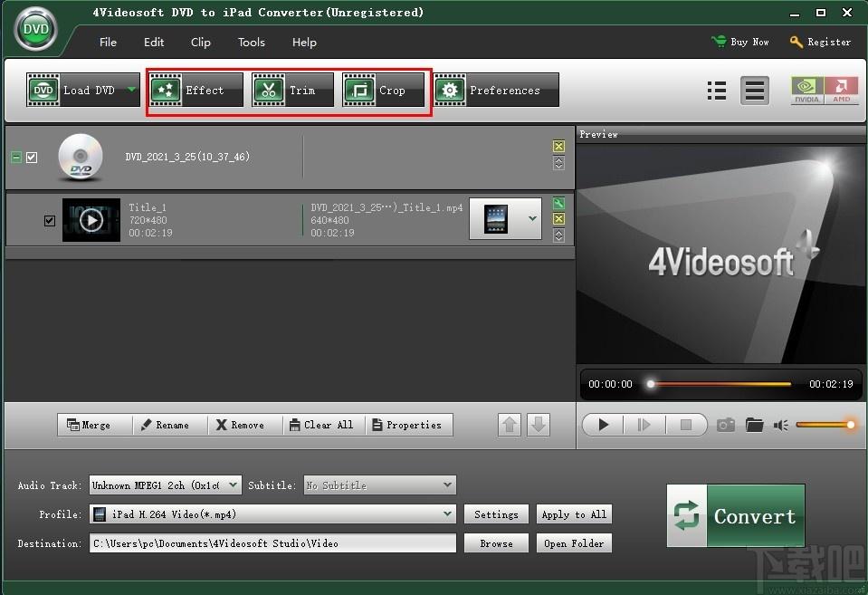Screen dimensions: 868x595
Task: Adjust the volume slider
Action: point(825,425)
